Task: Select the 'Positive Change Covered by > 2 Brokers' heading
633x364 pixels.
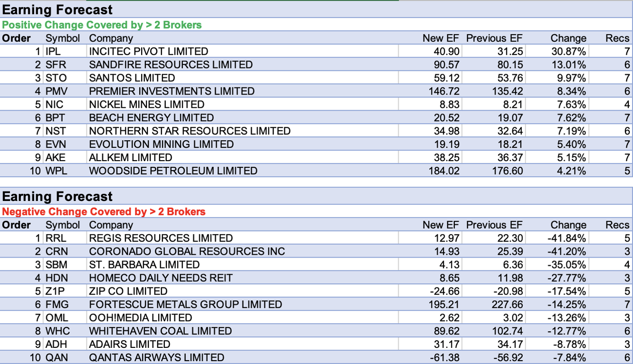Action: tap(102, 25)
